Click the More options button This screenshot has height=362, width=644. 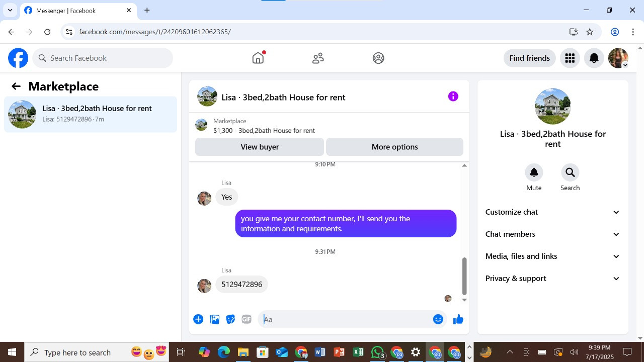pyautogui.click(x=394, y=147)
